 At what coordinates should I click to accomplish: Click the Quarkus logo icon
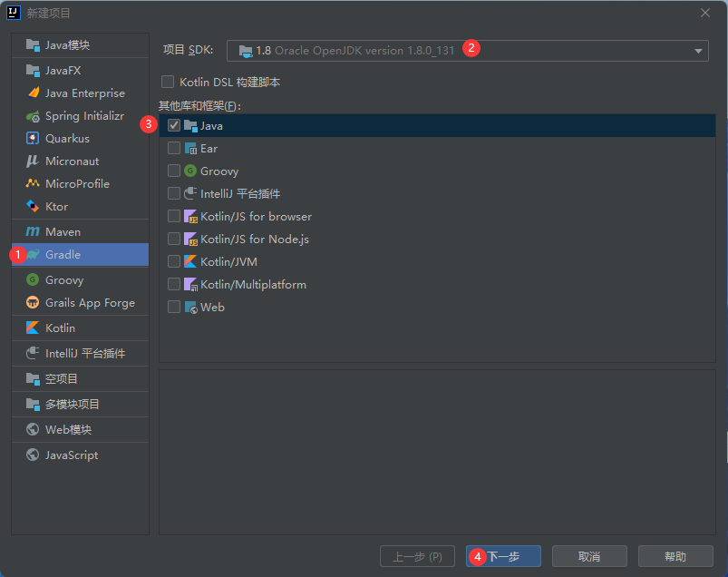33,139
